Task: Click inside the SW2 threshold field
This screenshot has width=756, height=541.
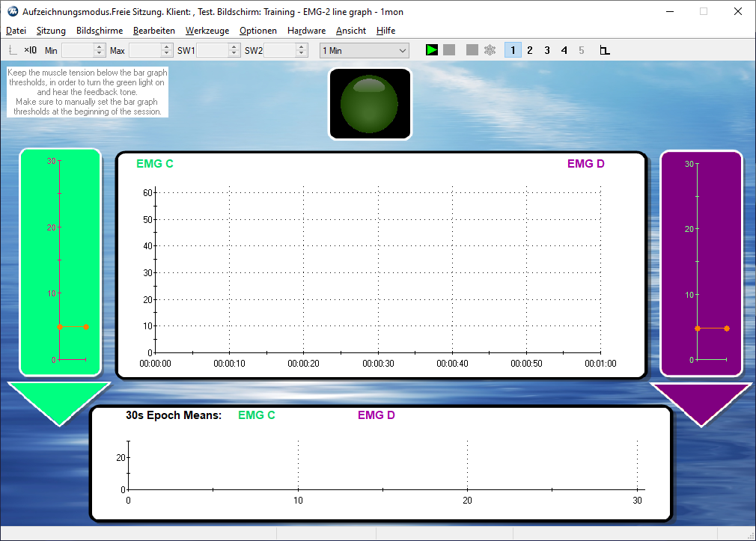Action: 280,50
